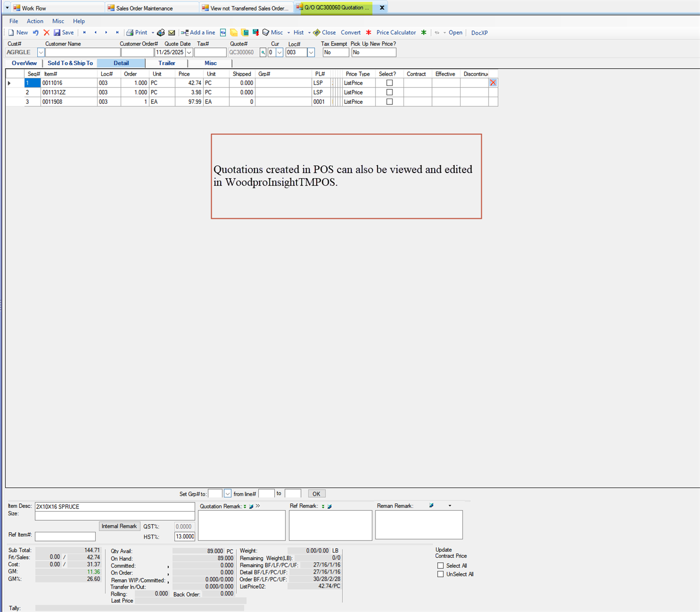This screenshot has height=612, width=700.
Task: Open the Action menu
Action: click(35, 21)
